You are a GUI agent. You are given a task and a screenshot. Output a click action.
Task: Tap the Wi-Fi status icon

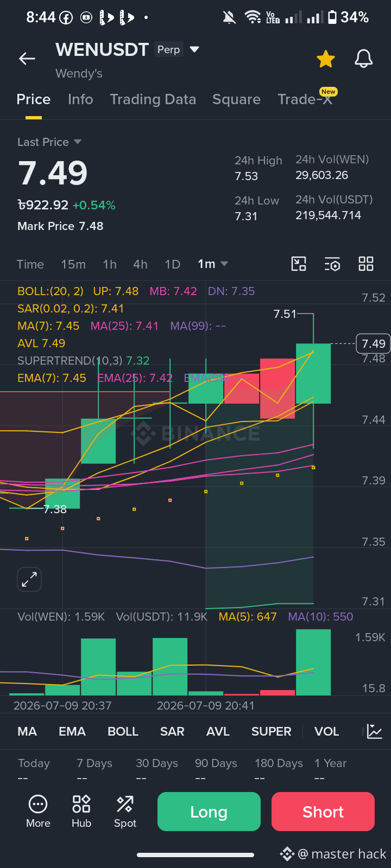[x=253, y=17]
